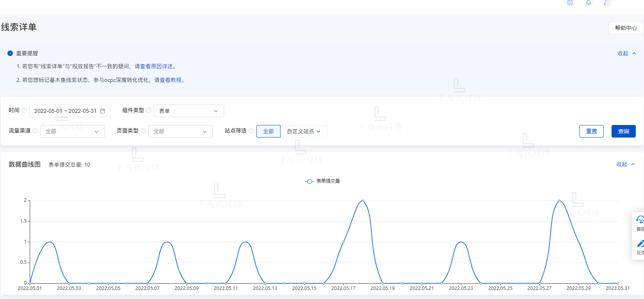Screen dimensions: 644x299
Task: Open the clipboard document icon in header
Action: point(570,3)
